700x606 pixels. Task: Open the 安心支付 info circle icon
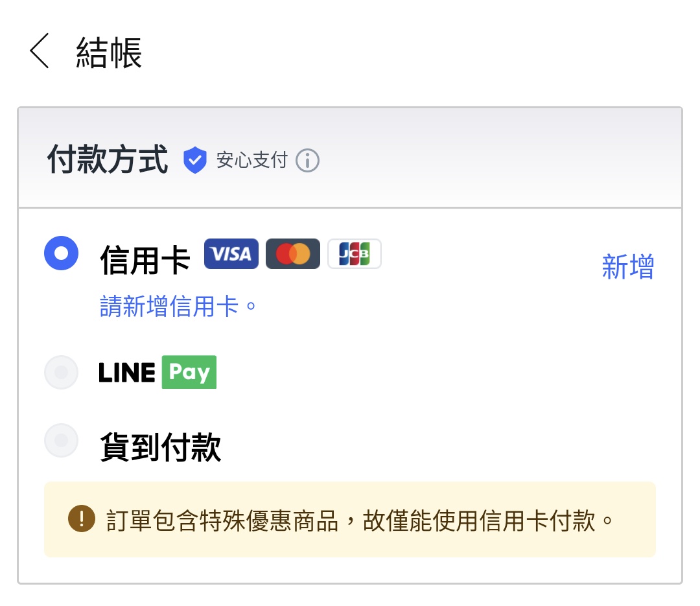pos(307,160)
